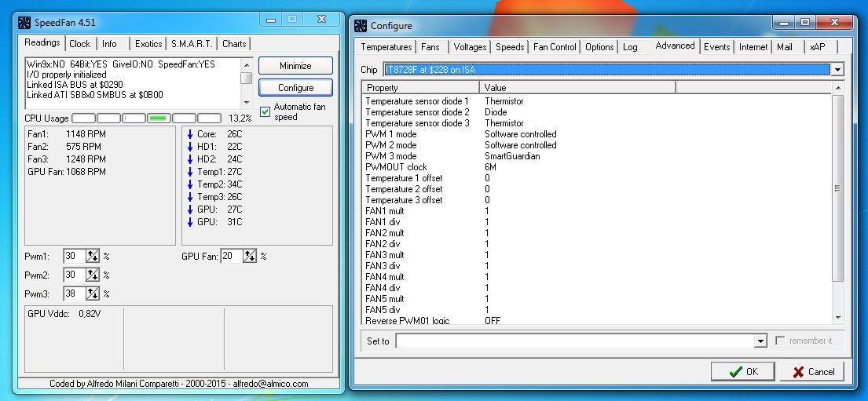Select Temperature sensor diode 1 row
Image resolution: width=868 pixels, height=401 pixels.
[x=597, y=102]
